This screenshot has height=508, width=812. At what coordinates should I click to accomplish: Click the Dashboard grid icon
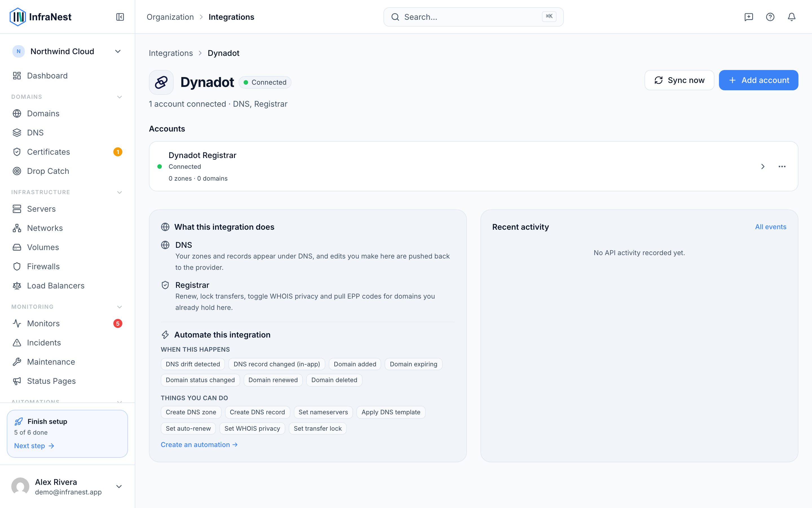[17, 76]
